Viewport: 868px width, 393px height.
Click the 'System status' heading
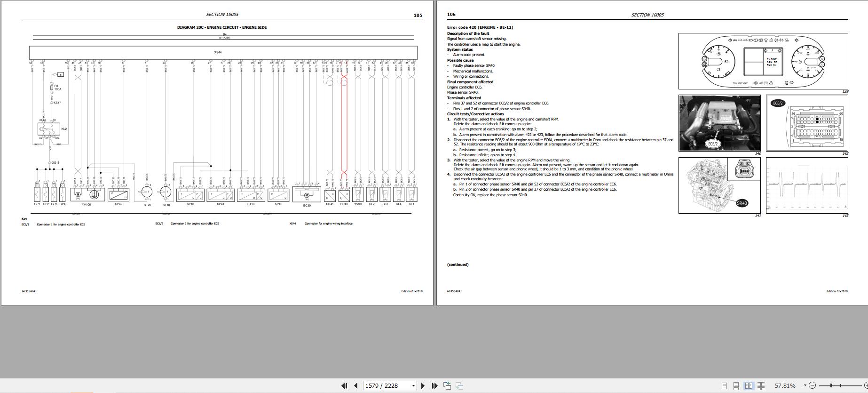(x=460, y=49)
